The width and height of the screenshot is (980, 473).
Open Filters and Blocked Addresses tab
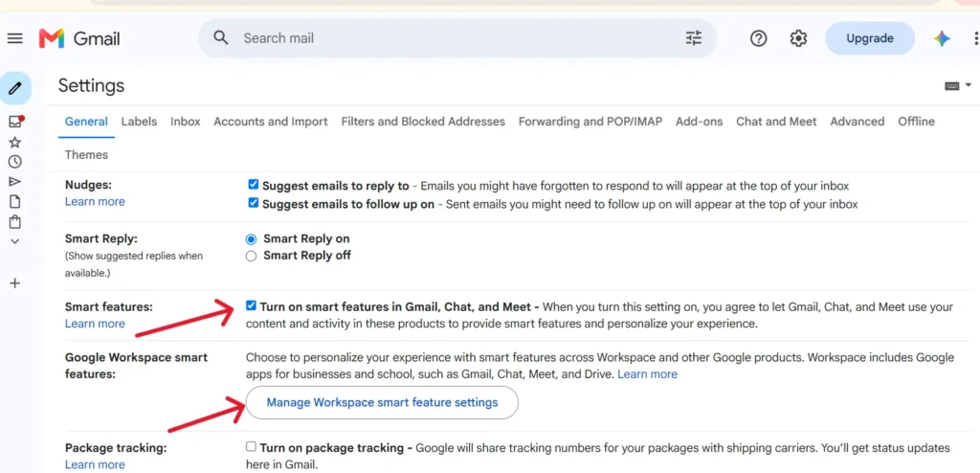[423, 122]
